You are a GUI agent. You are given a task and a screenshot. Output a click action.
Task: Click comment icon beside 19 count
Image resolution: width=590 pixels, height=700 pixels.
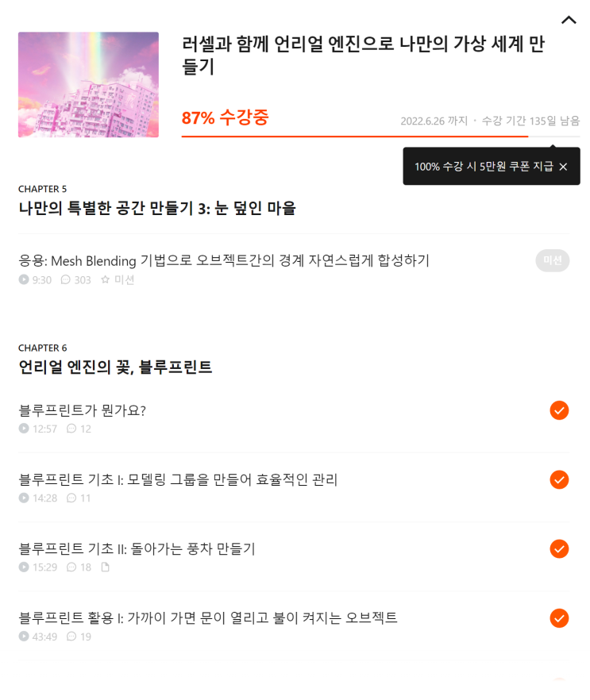tap(71, 637)
